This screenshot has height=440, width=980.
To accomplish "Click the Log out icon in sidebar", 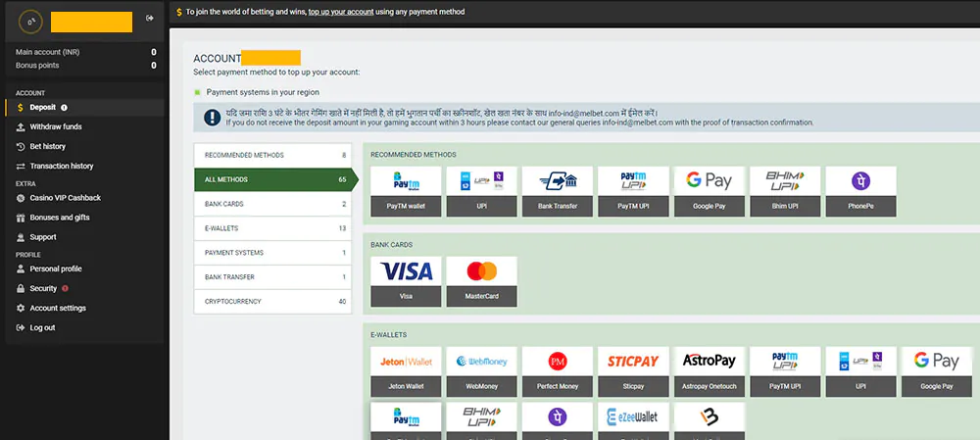I will pyautogui.click(x=21, y=327).
